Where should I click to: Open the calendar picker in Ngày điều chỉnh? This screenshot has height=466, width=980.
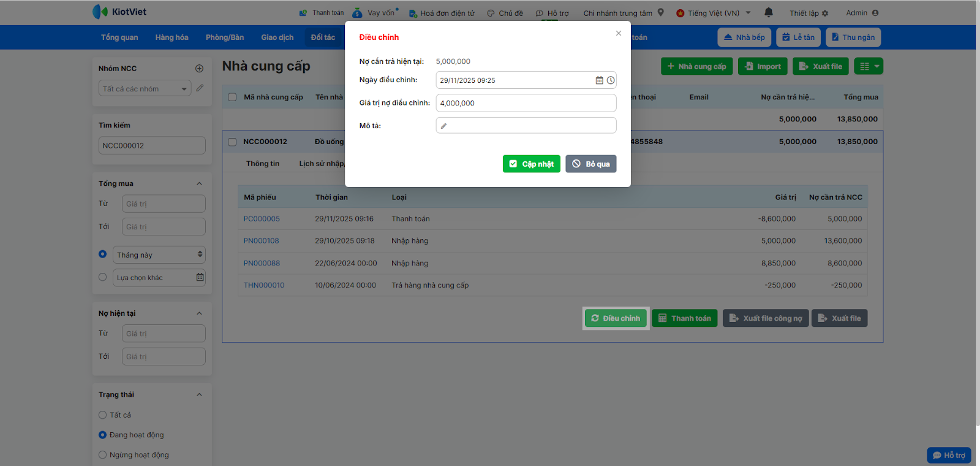tap(600, 80)
